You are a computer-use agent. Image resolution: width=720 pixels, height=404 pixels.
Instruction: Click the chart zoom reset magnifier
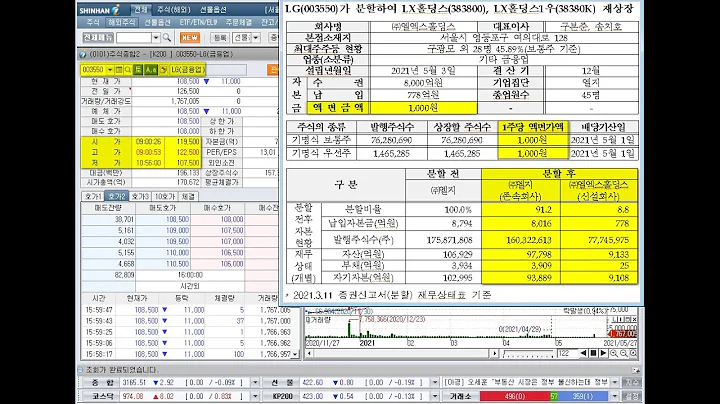pyautogui.click(x=634, y=354)
